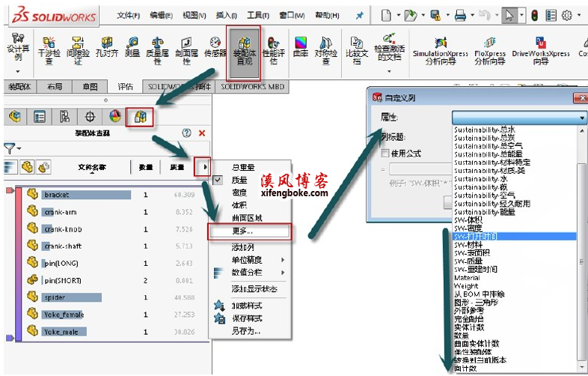This screenshot has height=376, width=588.
Task: Click the print icon in top toolbar
Action: [x=460, y=16]
